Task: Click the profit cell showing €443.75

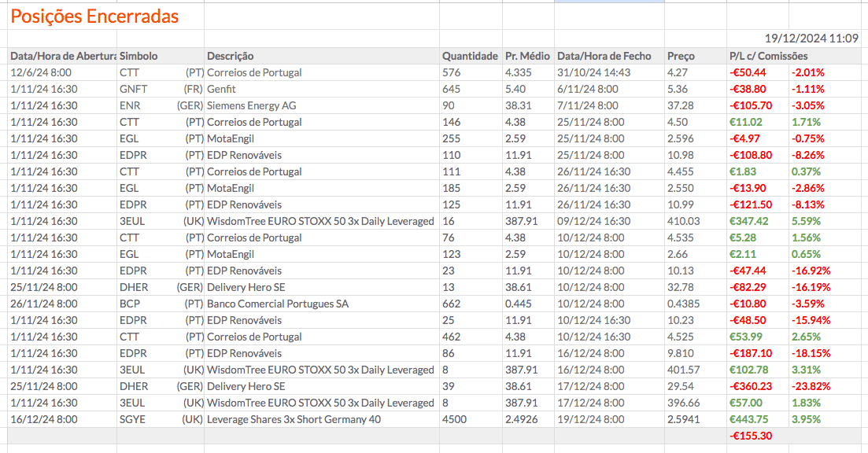Action: pos(749,419)
